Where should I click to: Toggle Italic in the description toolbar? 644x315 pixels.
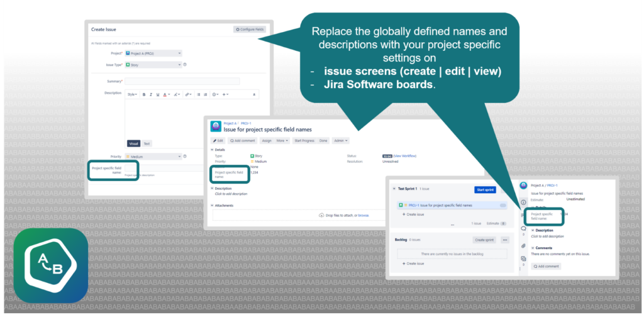(151, 94)
